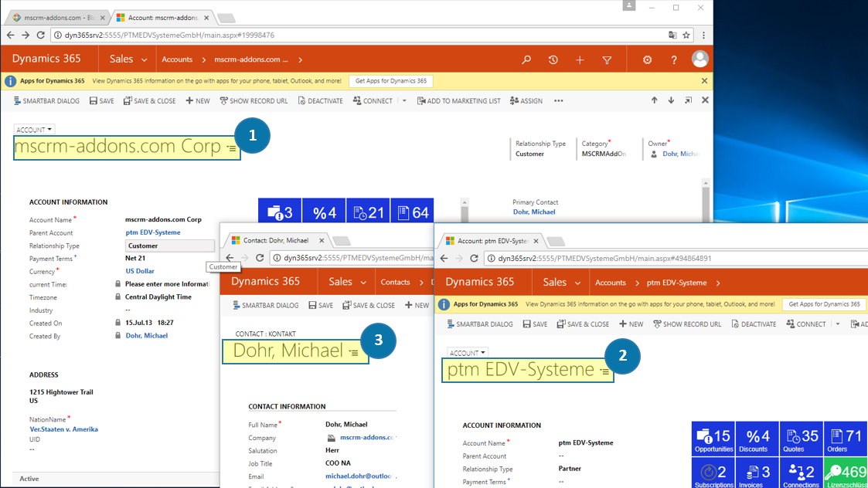Click Contacts breadcrumb in Contact window
This screenshot has height=488, width=868.
coord(395,282)
